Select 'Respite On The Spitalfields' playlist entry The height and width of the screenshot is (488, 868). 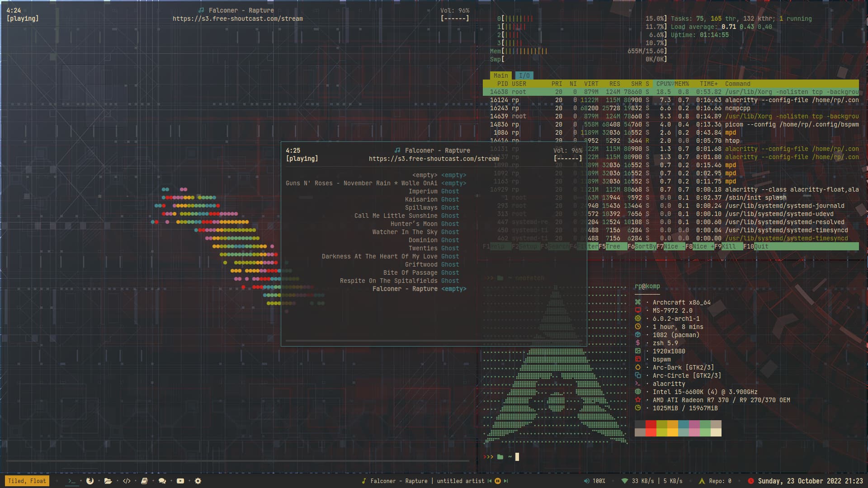pyautogui.click(x=389, y=281)
